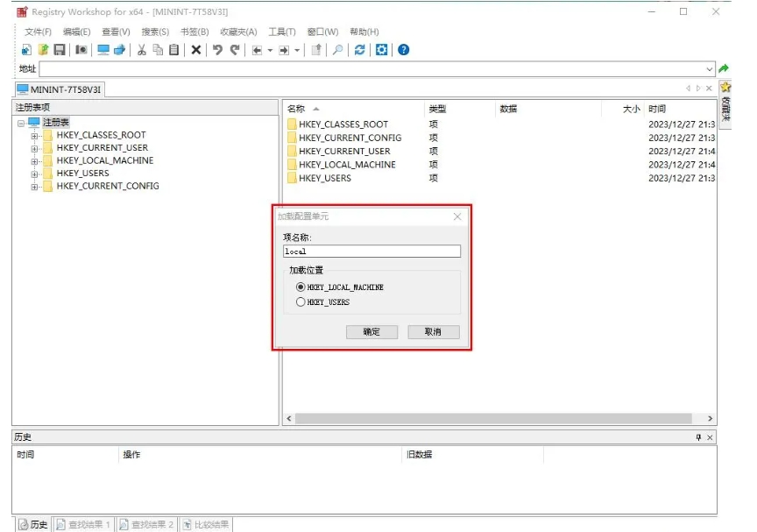The image size is (757, 532).
Task: Click the 确定 button in the dialog
Action: tap(371, 332)
